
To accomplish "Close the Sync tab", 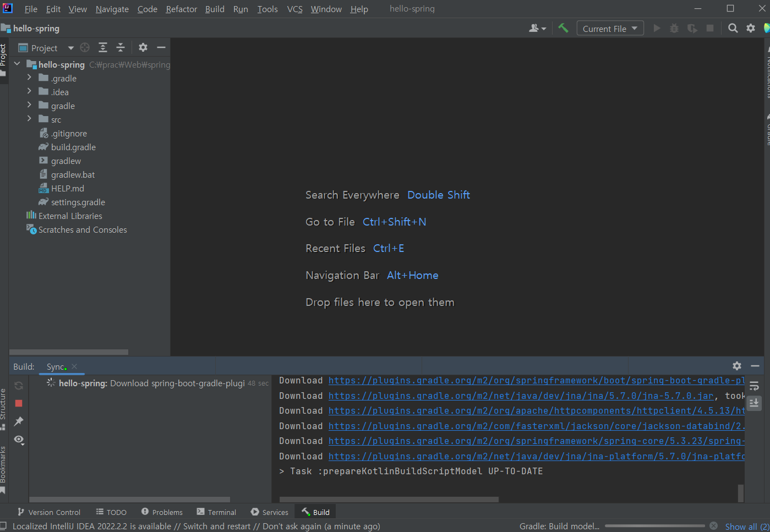I will 74,366.
